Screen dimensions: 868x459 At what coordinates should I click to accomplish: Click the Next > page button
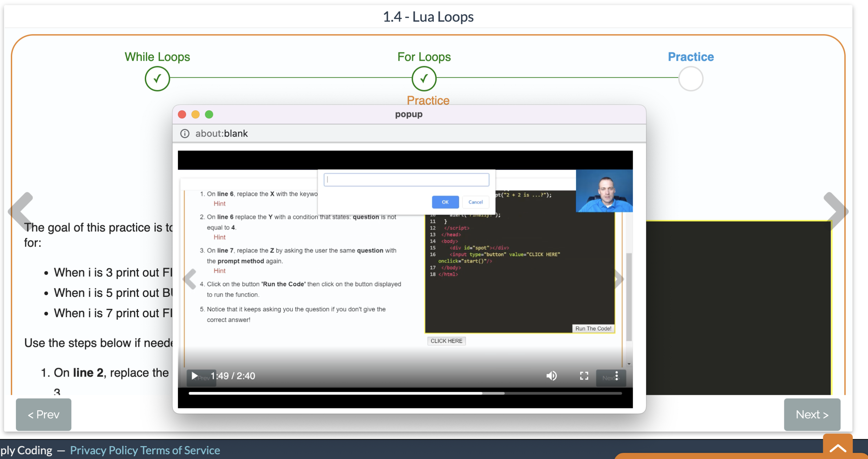click(x=812, y=415)
